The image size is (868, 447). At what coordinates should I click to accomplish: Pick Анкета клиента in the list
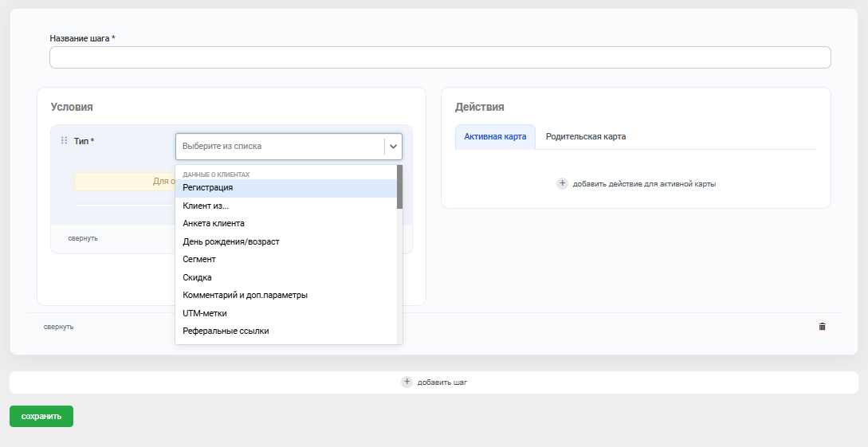214,224
